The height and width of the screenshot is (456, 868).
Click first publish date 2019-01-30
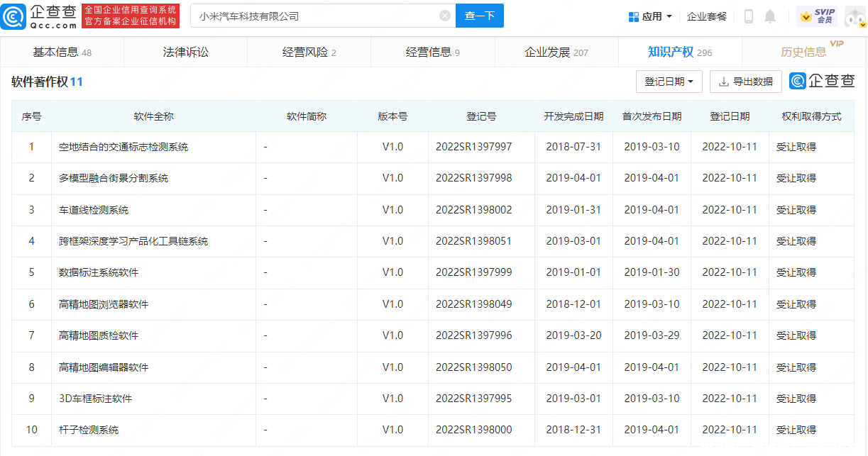point(652,272)
